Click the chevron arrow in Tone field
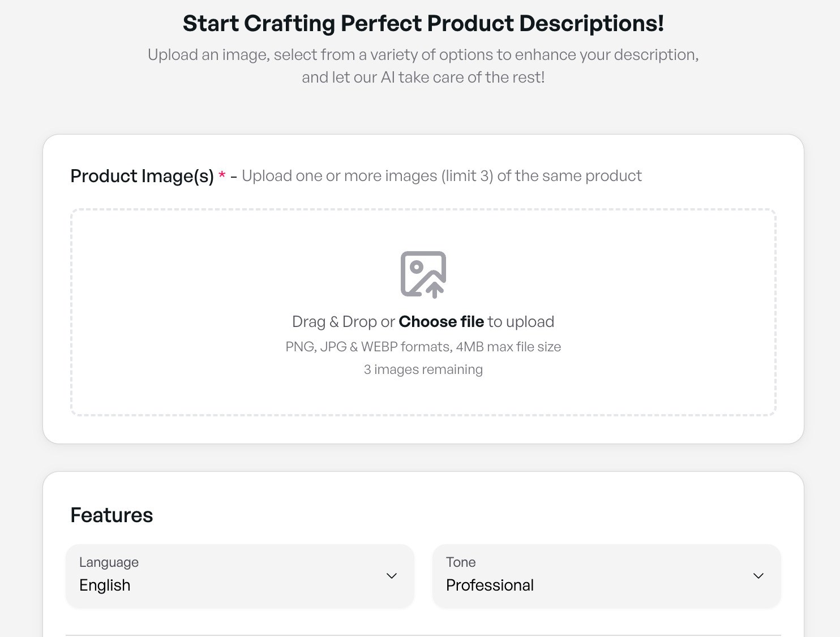 coord(758,576)
